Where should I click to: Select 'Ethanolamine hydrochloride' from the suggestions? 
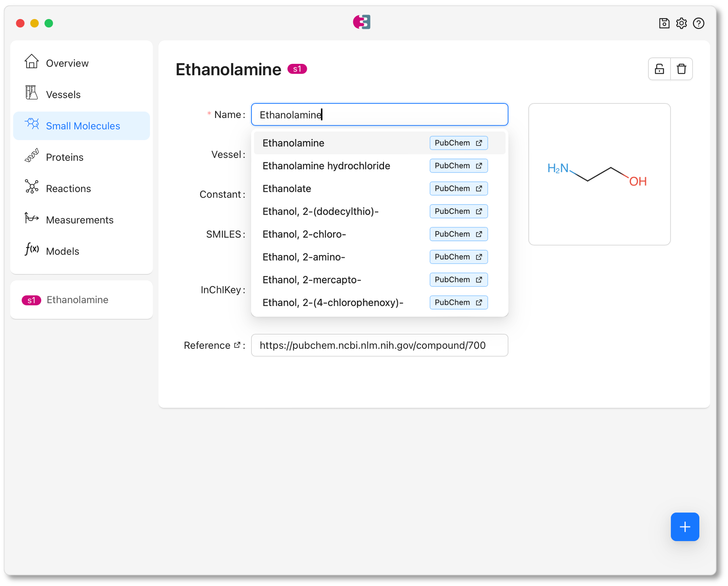click(326, 166)
